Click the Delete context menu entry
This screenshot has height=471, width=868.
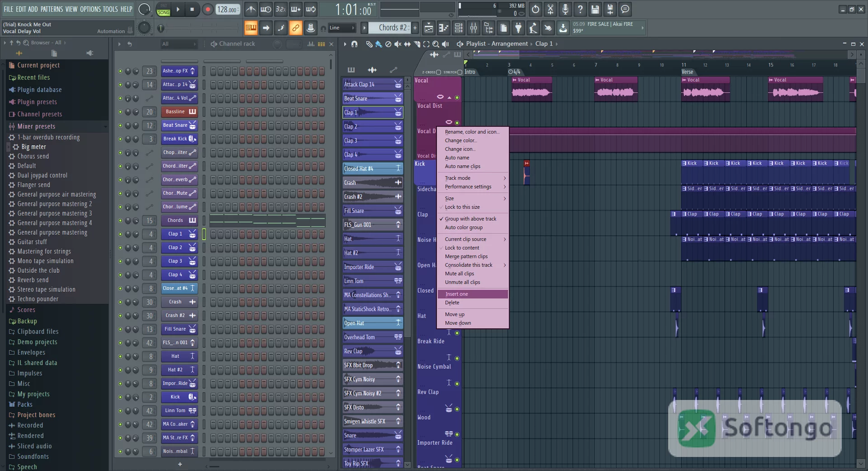click(x=473, y=303)
